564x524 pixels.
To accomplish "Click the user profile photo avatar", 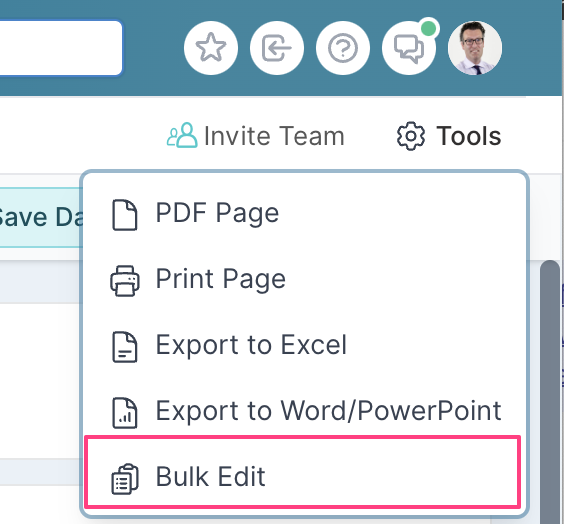I will pyautogui.click(x=475, y=48).
